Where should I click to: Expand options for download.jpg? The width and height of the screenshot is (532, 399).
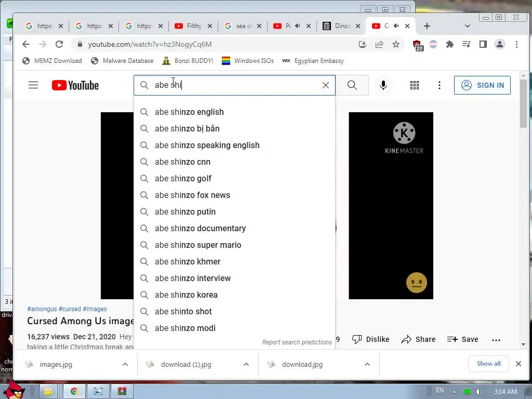coord(367,364)
